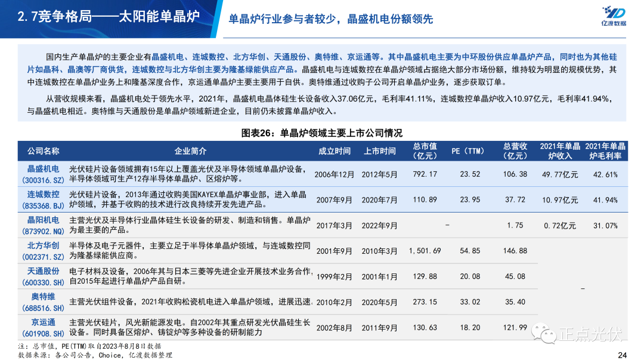The height and width of the screenshot is (363, 644).
Task: Click 晶阳机电 total revenue 1.75
Action: [515, 225]
